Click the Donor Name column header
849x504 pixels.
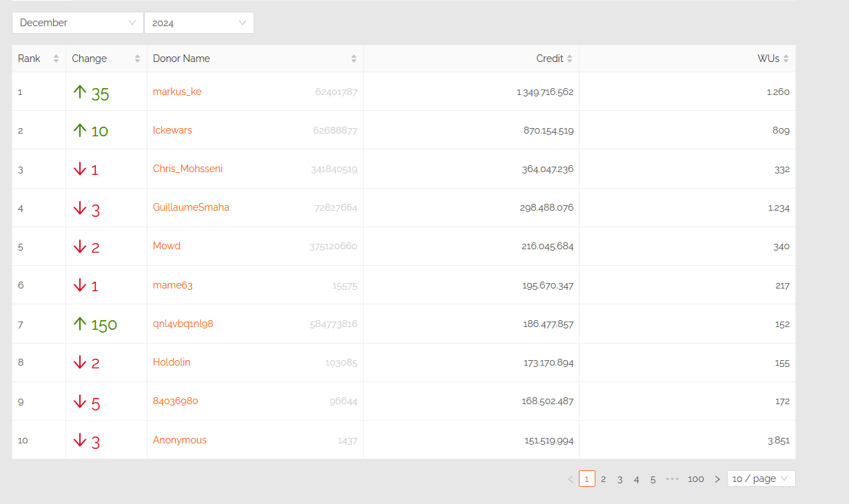[255, 59]
